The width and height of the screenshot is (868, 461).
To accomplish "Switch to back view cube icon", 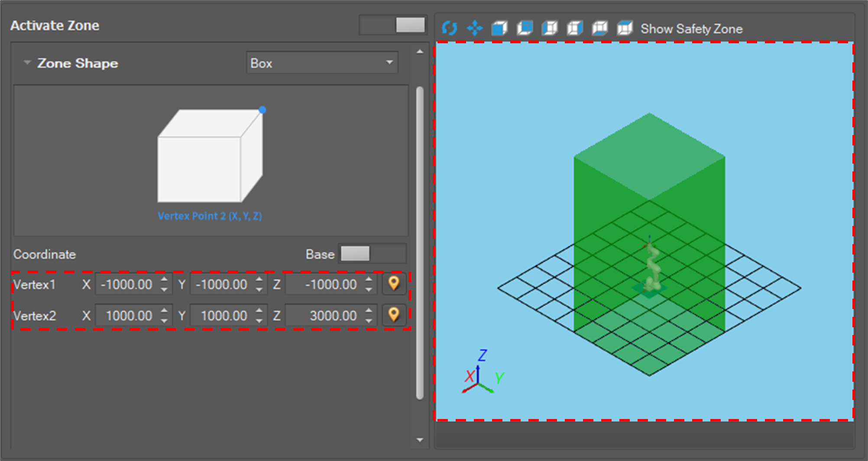I will point(525,29).
